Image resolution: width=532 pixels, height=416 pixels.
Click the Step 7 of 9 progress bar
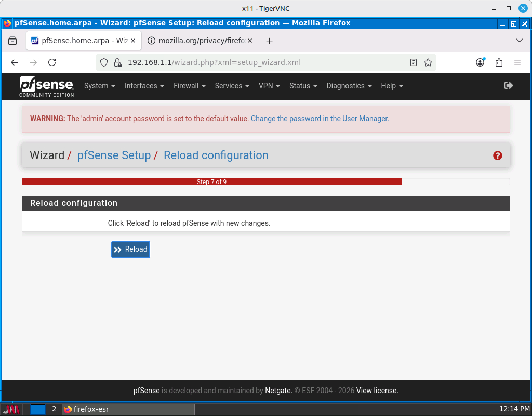click(211, 182)
